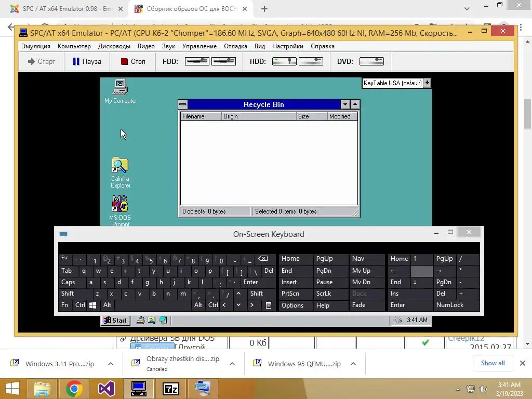Image resolution: width=532 pixels, height=399 pixels.
Task: Open Дисководы menu
Action: pos(114,46)
